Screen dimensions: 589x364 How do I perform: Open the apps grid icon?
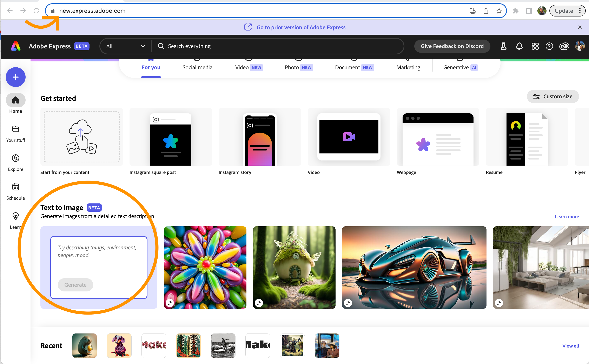tap(535, 46)
